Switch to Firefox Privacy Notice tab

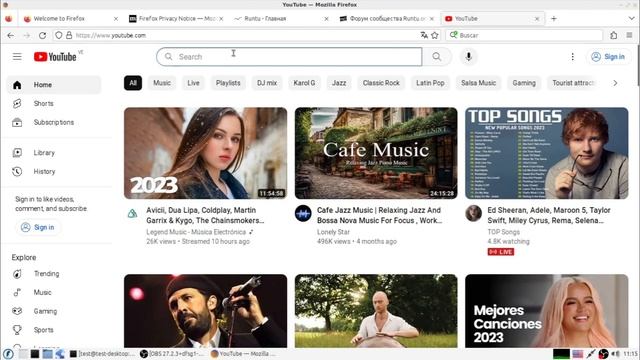click(x=176, y=19)
